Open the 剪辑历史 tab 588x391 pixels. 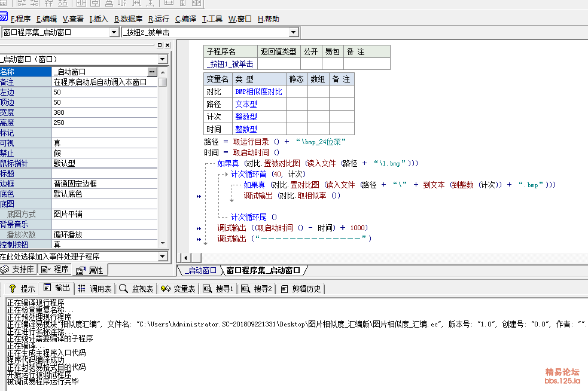point(301,289)
